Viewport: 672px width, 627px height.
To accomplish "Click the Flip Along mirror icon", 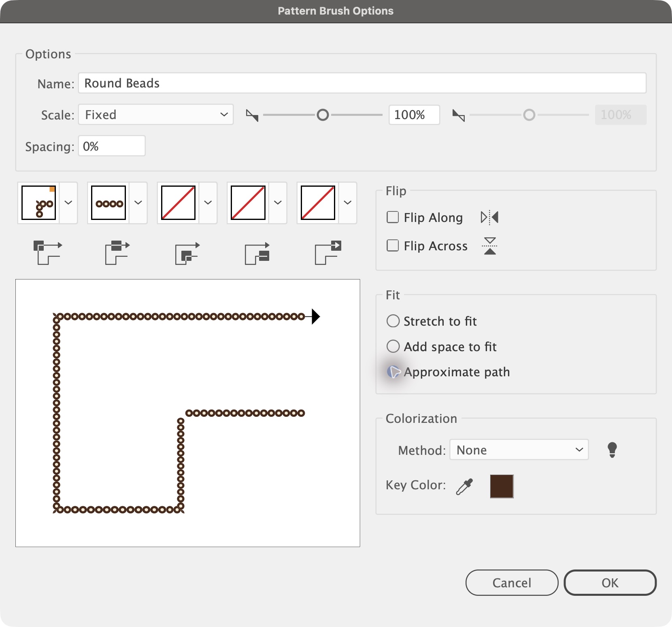I will pyautogui.click(x=489, y=218).
